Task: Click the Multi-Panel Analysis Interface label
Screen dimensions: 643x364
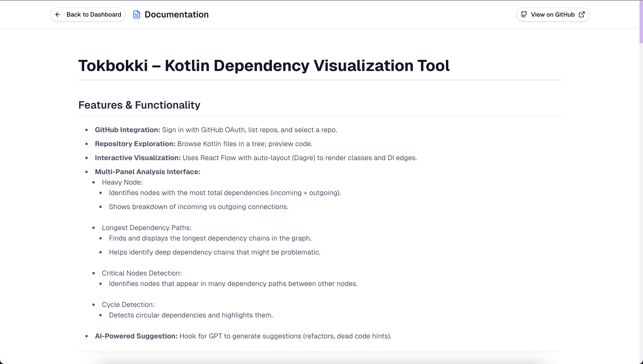Action: [147, 172]
